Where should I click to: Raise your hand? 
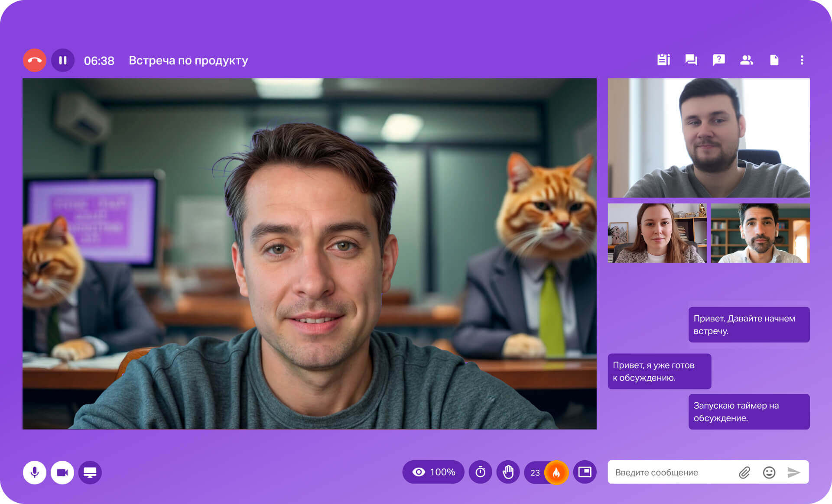(x=508, y=472)
